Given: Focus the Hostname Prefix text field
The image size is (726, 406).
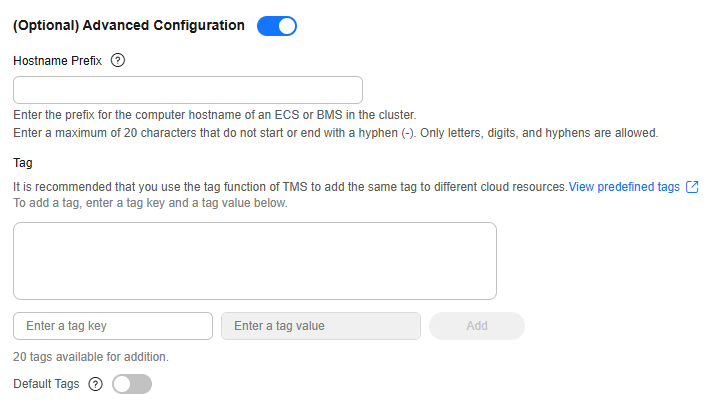Looking at the screenshot, I should click(x=188, y=90).
